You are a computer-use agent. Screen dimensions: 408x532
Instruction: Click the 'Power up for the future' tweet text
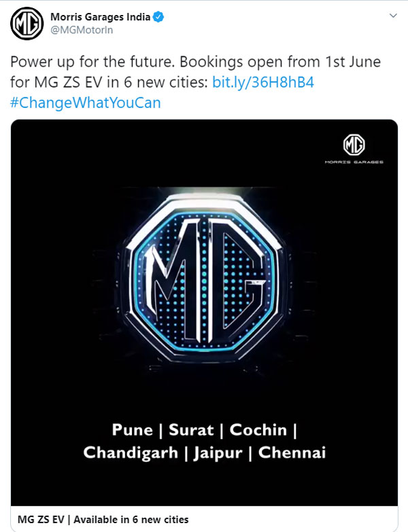coord(89,63)
